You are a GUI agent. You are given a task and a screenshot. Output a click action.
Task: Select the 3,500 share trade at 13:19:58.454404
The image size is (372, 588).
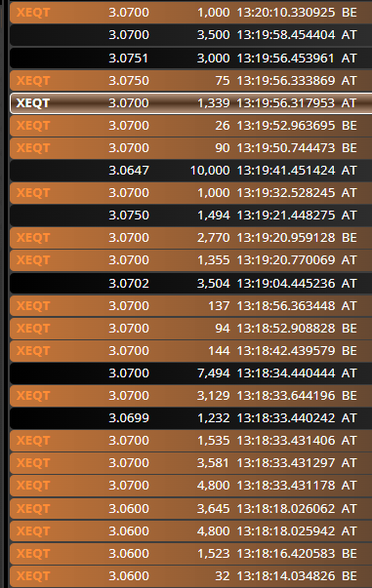190,35
